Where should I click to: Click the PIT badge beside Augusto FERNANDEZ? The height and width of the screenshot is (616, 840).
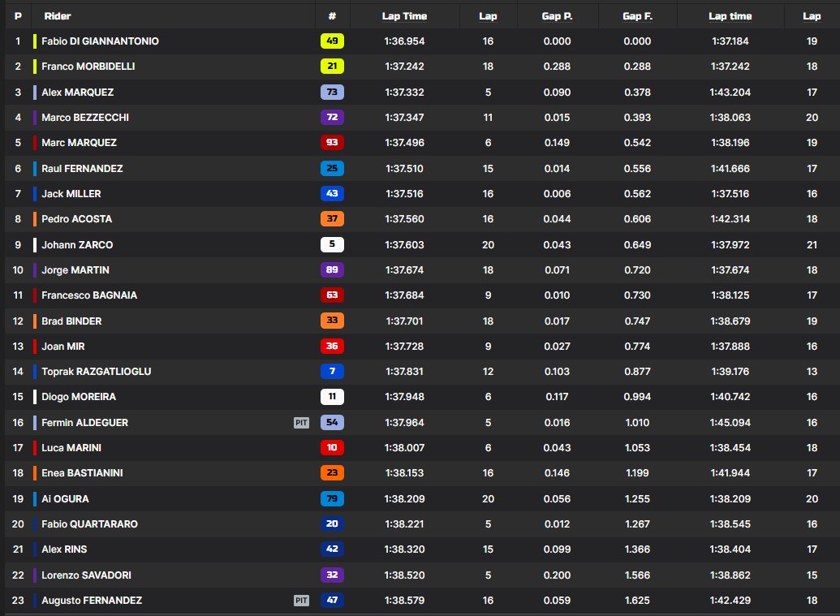301,601
